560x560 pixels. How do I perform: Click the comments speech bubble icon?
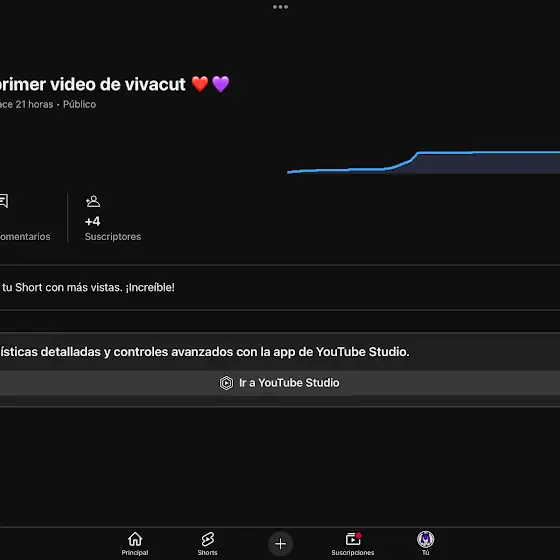point(4,201)
